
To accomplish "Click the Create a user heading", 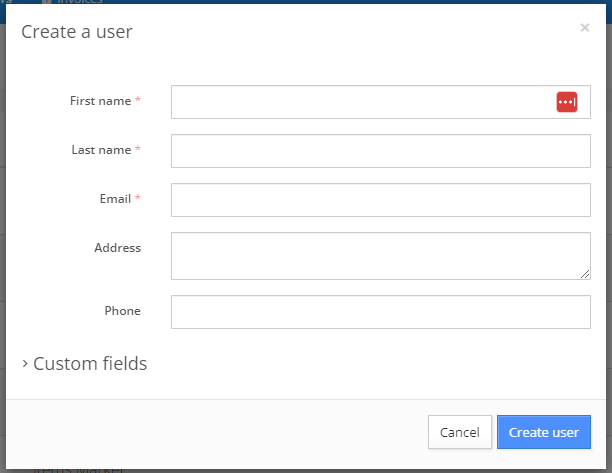I will coord(77,32).
